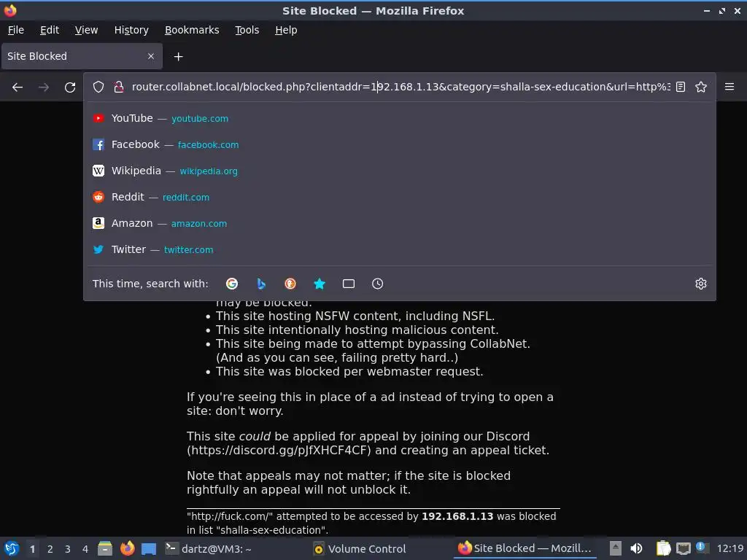Switch to workspace 2
747x560 pixels.
50,549
